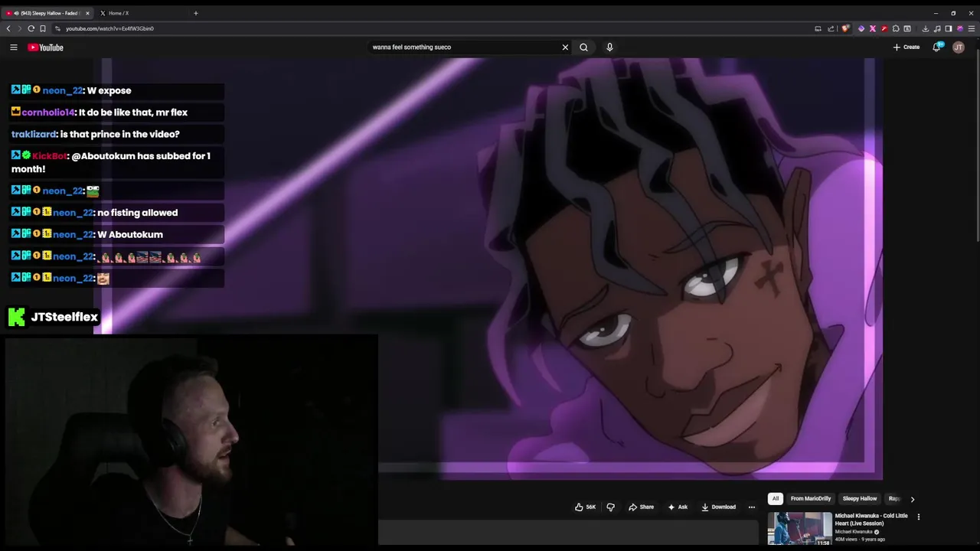Open the JT account avatar menu
The width and height of the screenshot is (980, 551).
(959, 47)
